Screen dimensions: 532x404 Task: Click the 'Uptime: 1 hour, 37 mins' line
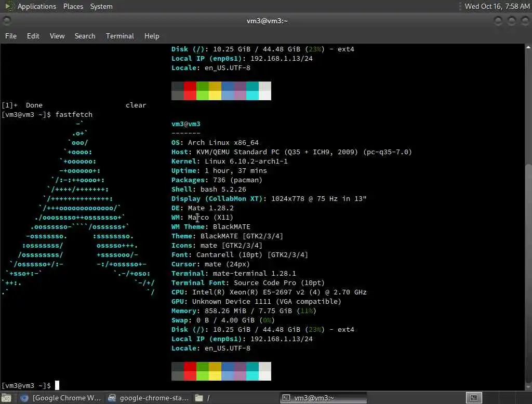tap(219, 171)
